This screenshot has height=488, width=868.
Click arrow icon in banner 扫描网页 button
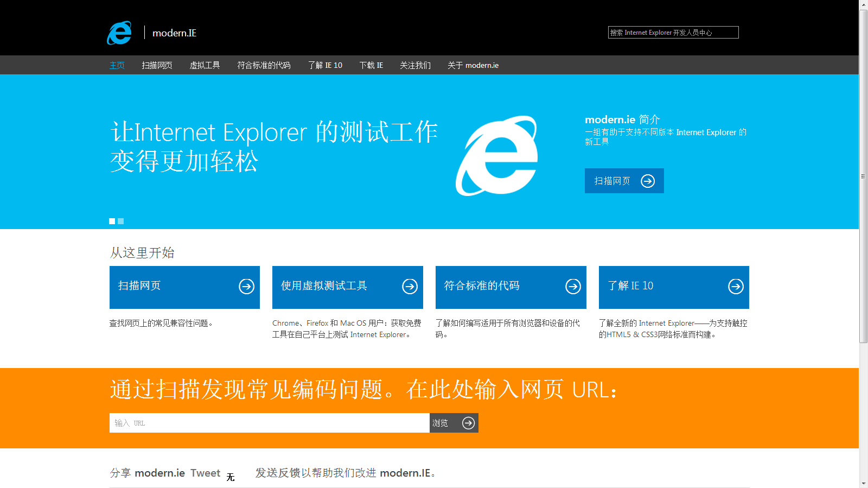click(x=648, y=181)
